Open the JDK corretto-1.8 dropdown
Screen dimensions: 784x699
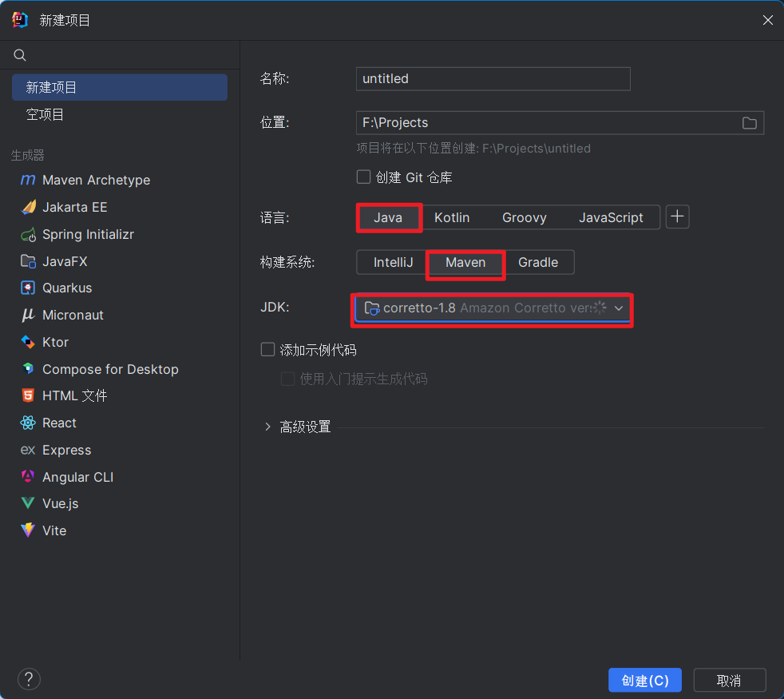(x=493, y=308)
